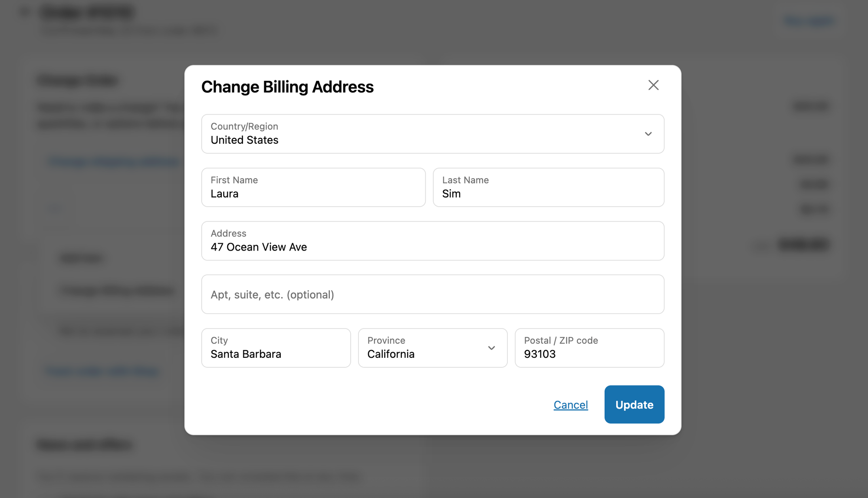
Task: Click the blurred back arrow at page top-left
Action: [x=25, y=13]
